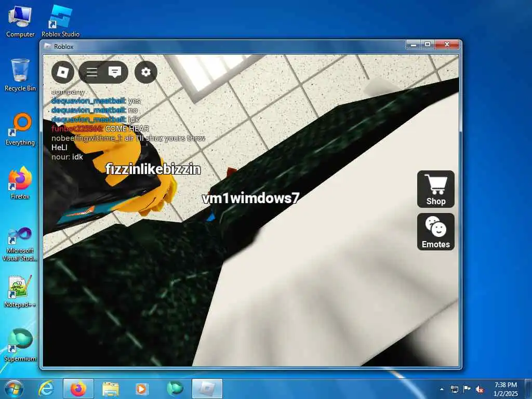This screenshot has height=399, width=532.
Task: Open the Emotes panel button
Action: 436,232
